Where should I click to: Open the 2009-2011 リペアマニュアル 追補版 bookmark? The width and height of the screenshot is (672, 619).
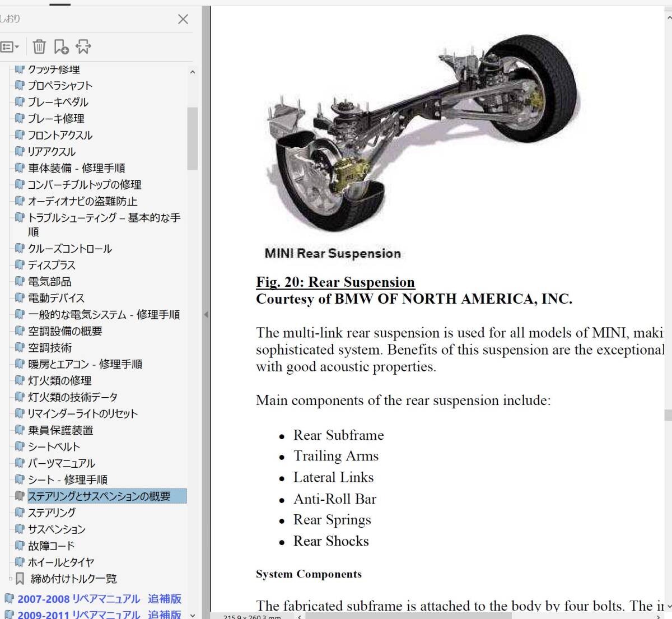click(99, 613)
